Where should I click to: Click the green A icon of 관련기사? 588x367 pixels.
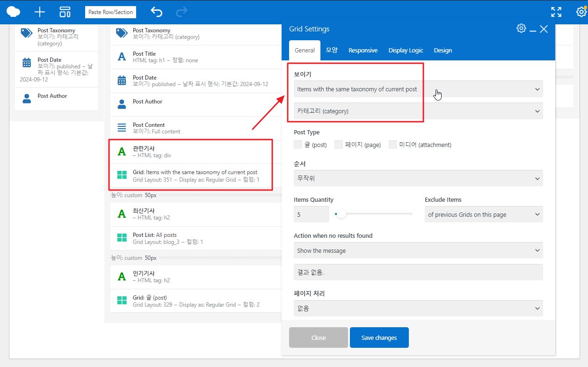pos(122,151)
